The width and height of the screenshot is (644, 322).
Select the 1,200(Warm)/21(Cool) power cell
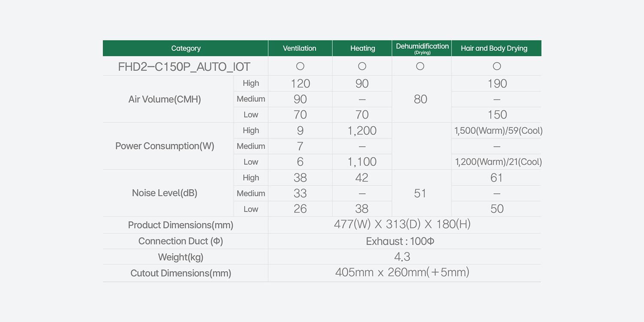click(x=498, y=162)
